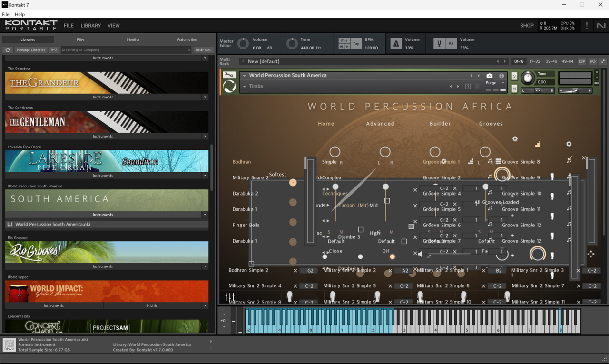
Task: Expand The Gentleman Instruments dropdown arrow
Action: pyautogui.click(x=205, y=136)
